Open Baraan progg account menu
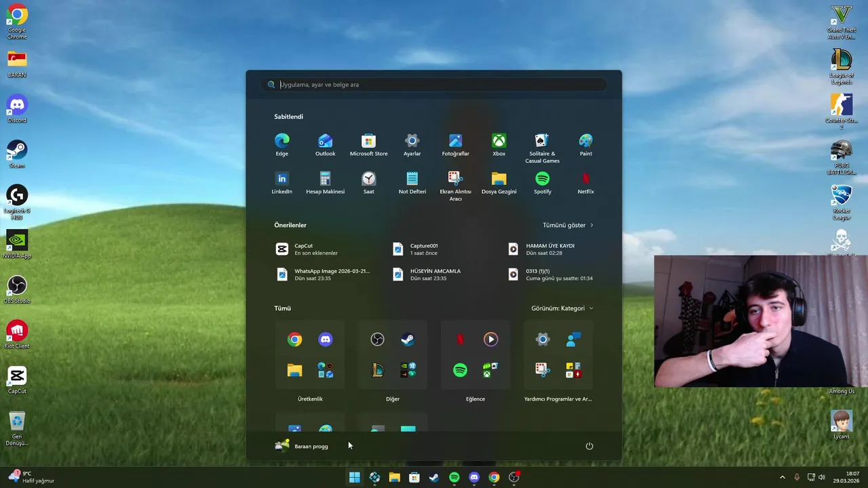The image size is (868, 488). (x=302, y=446)
